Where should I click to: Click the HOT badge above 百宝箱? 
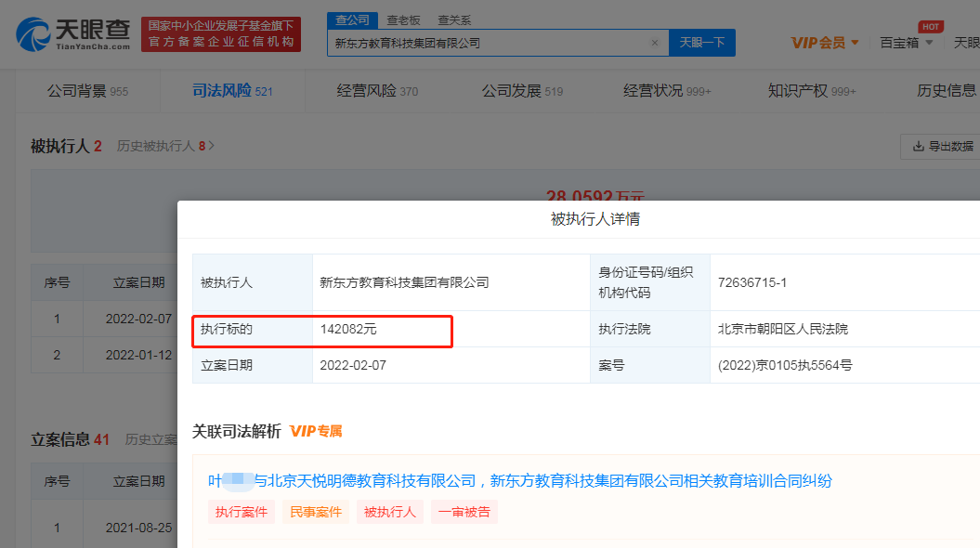930,26
